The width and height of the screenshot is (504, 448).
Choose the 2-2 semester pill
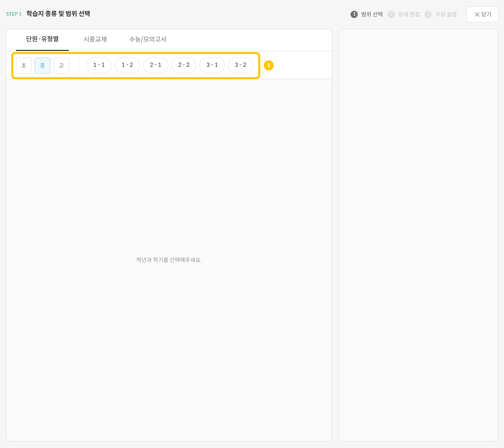[184, 65]
